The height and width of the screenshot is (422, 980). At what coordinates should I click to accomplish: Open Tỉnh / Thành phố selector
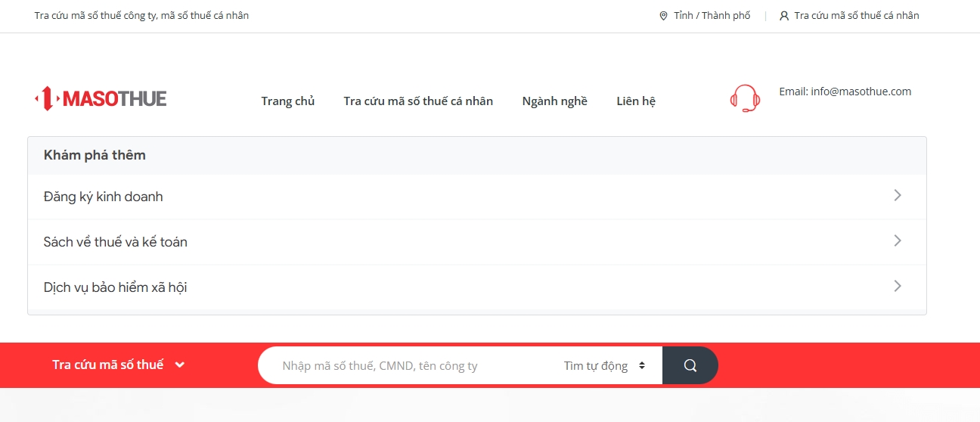pyautogui.click(x=712, y=16)
